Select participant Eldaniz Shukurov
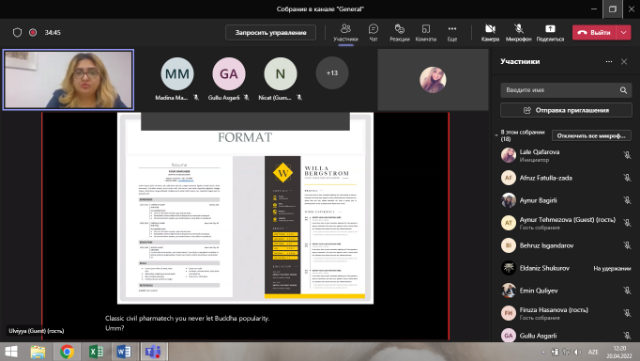Viewport: 640px width, 361px height. click(566, 268)
